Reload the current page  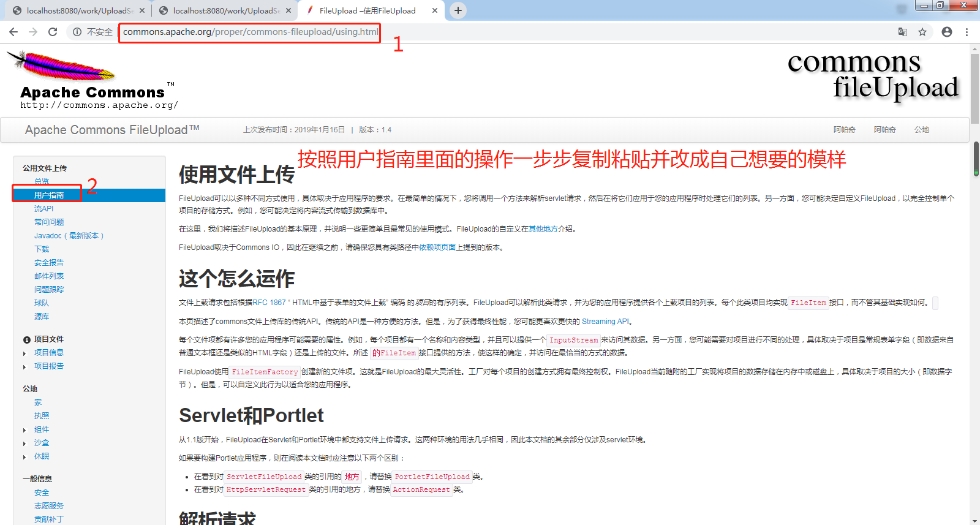coord(53,32)
